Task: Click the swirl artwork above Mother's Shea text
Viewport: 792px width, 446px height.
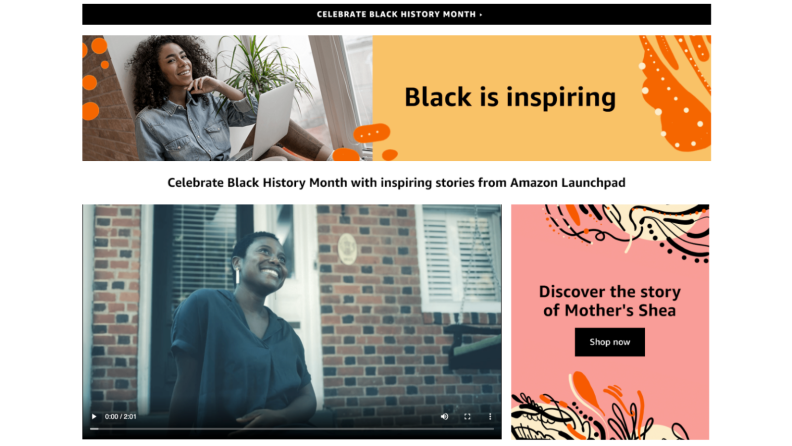Action: [628, 232]
